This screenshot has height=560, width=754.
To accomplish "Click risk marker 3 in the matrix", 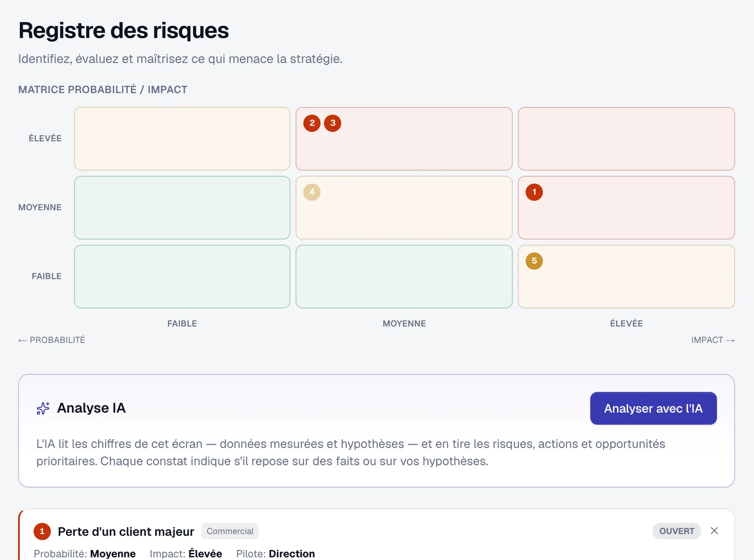I will pos(333,123).
